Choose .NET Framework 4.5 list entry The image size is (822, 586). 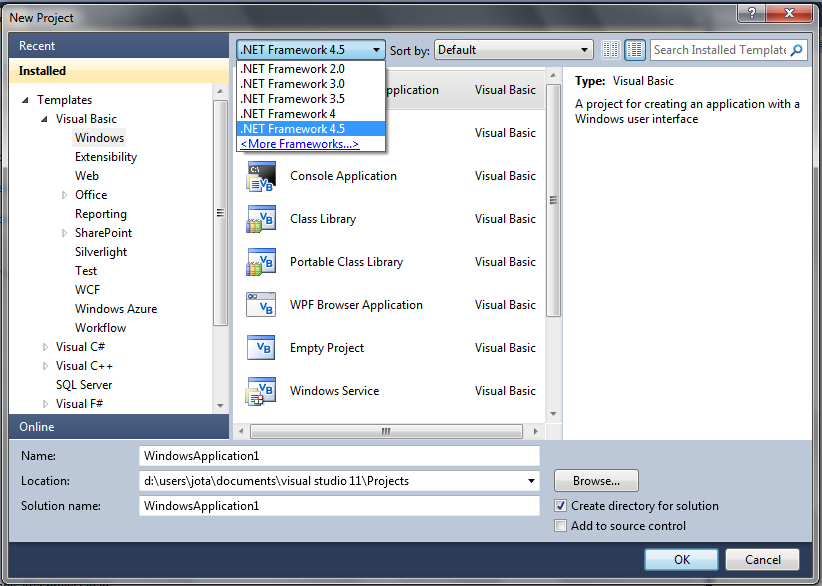click(x=311, y=129)
